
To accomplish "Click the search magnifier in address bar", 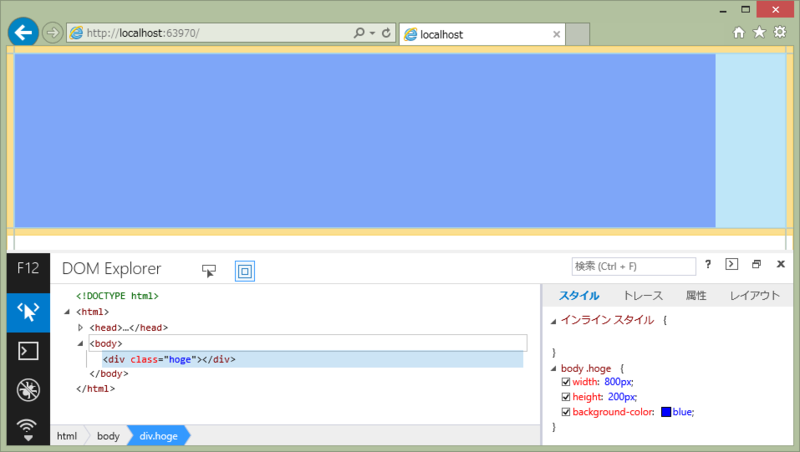I will [359, 33].
